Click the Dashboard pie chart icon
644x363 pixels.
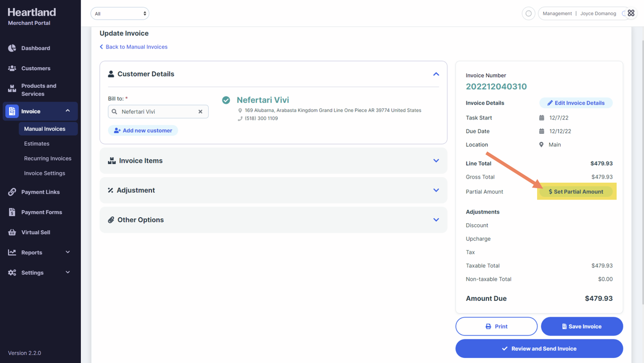click(12, 48)
